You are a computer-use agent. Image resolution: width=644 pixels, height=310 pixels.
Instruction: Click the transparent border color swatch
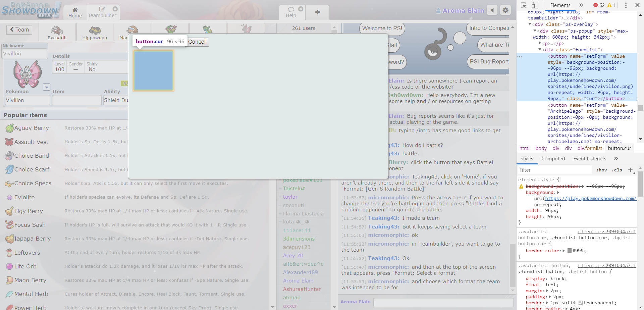[x=581, y=303]
